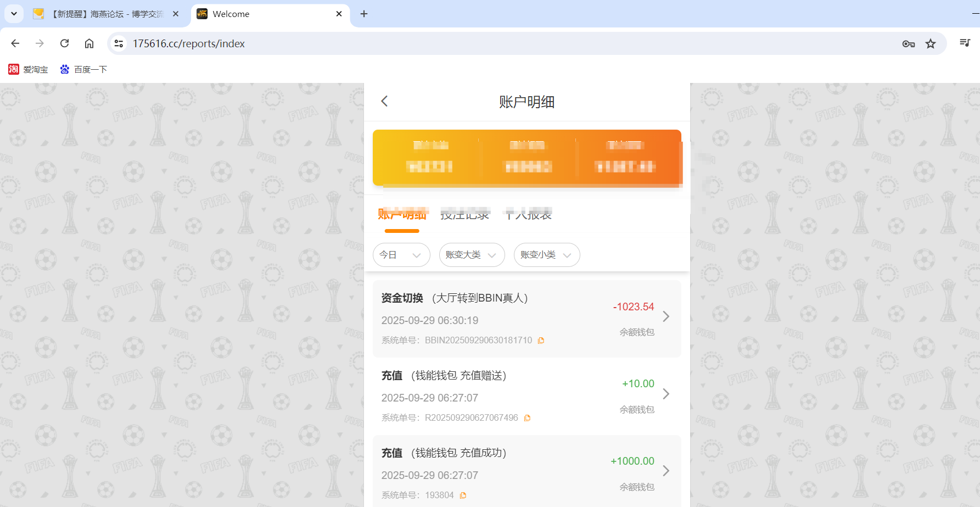Open the 账变小类 dropdown
The image size is (980, 507).
[546, 255]
